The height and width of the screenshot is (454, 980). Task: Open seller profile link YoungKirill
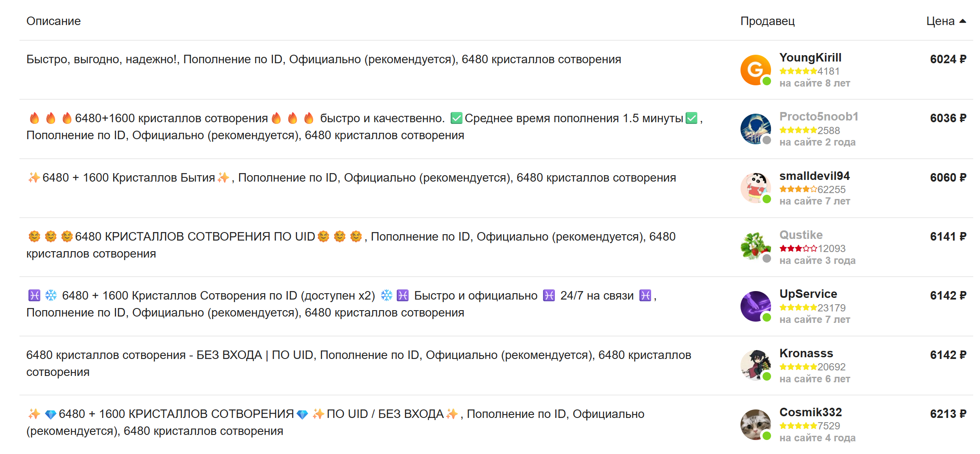[x=810, y=58]
